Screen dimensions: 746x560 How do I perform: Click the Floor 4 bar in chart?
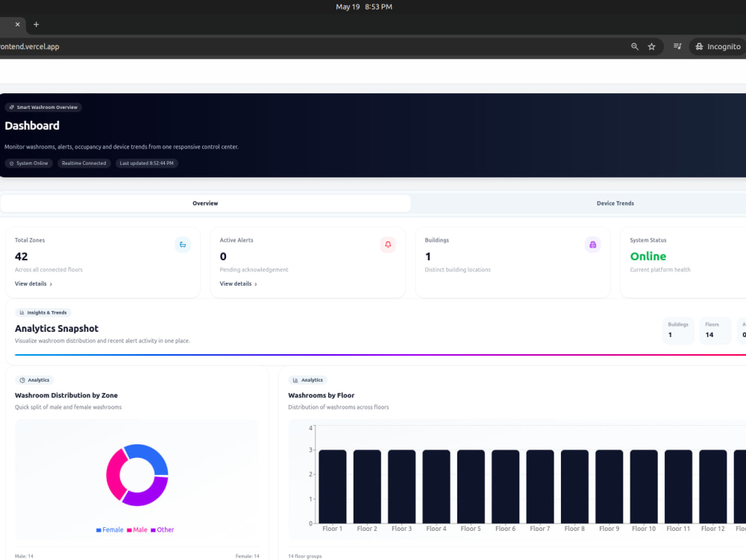(436, 486)
